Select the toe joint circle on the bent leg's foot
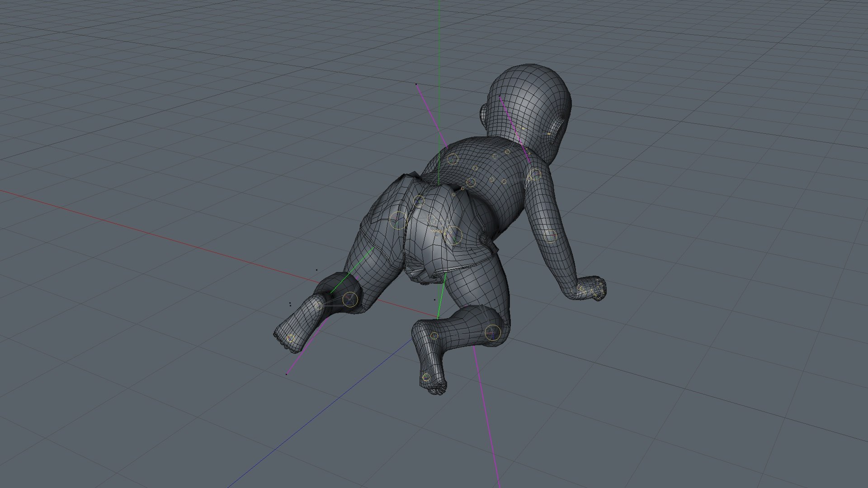This screenshot has width=868, height=488. pos(426,377)
